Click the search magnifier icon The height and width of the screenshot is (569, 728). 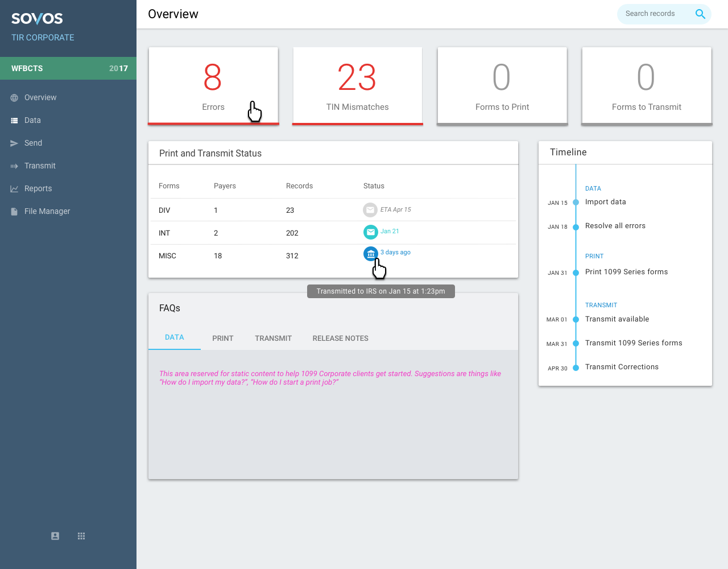[700, 14]
